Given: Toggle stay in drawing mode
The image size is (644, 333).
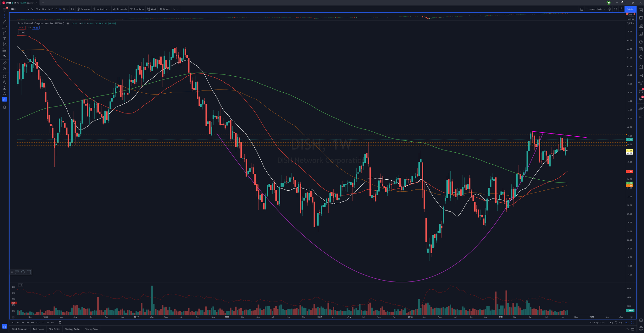Looking at the screenshot, I should pos(4,82).
